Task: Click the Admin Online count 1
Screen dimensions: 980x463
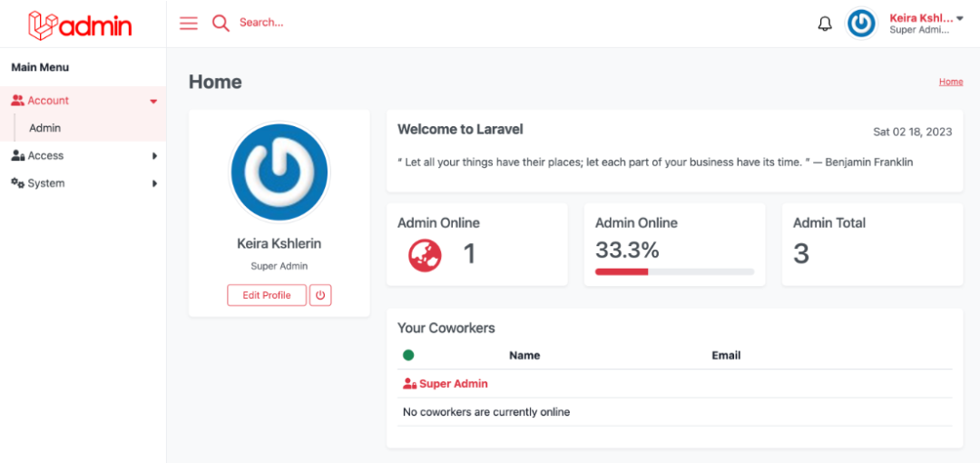Action: pyautogui.click(x=469, y=254)
